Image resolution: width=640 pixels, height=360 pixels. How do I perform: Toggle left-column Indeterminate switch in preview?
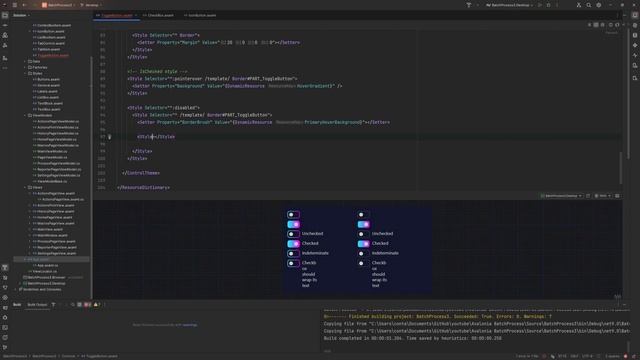[293, 253]
